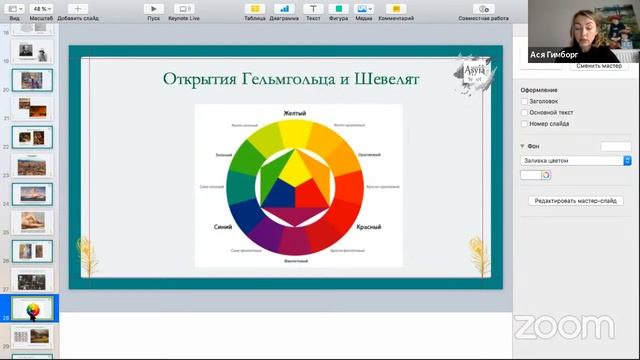Image resolution: width=640 pixels, height=360 pixels.
Task: Click the Желтый label on color wheel
Action: [295, 113]
